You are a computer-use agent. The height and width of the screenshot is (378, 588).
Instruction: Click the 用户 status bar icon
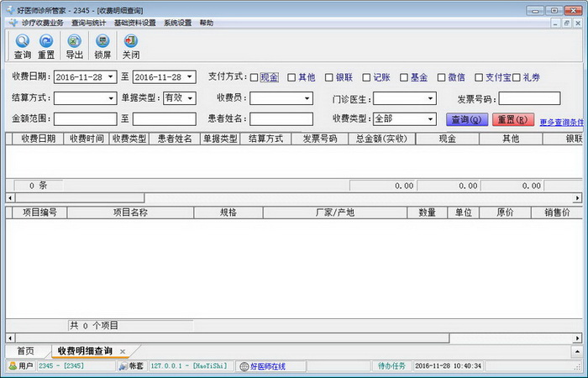(x=13, y=365)
